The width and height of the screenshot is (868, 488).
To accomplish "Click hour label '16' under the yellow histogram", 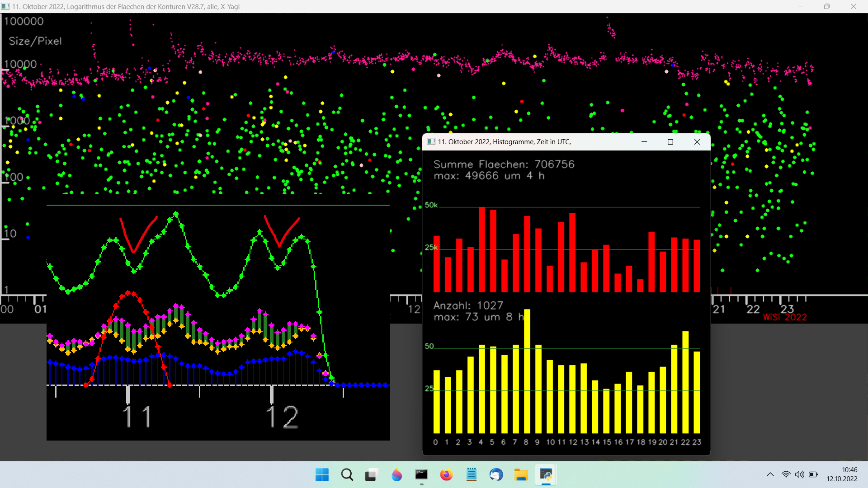I will click(x=618, y=442).
